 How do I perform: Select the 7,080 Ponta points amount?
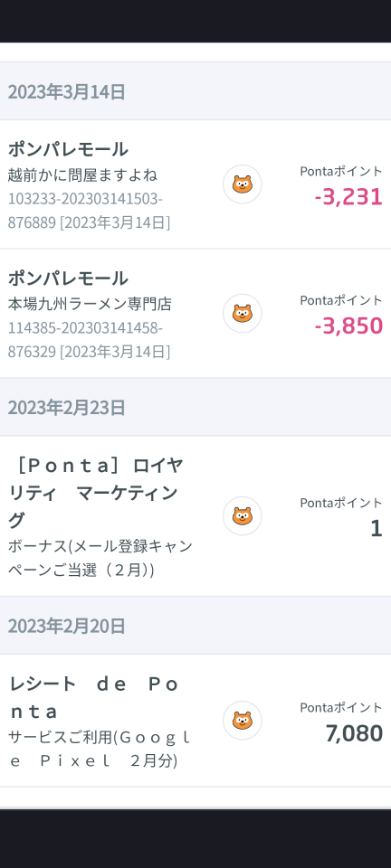[354, 733]
